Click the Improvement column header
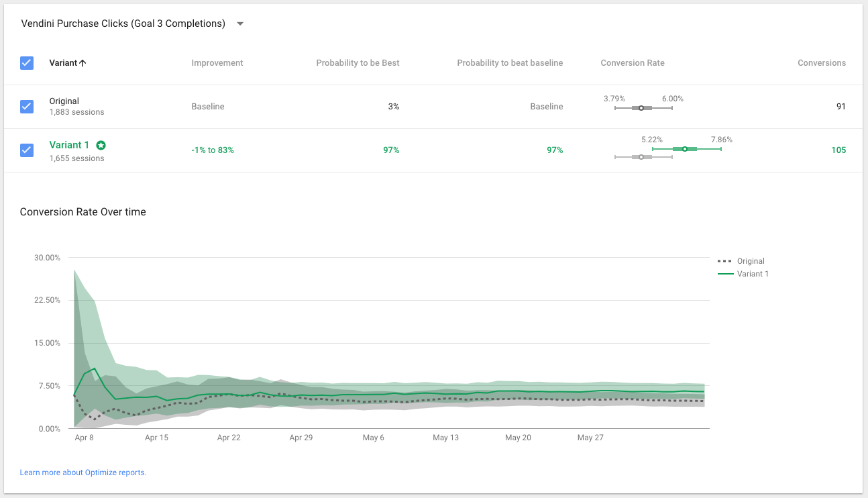Screen dimensions: 868x498 (x=217, y=63)
